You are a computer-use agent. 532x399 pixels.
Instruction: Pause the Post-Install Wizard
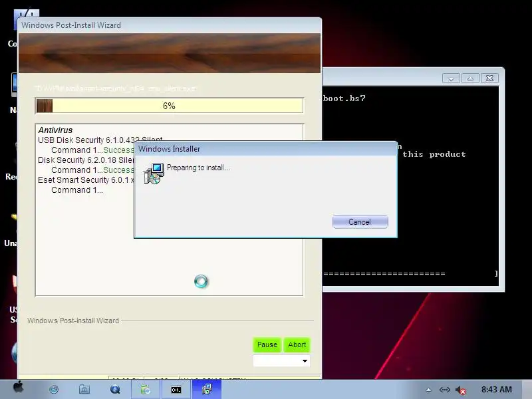267,344
